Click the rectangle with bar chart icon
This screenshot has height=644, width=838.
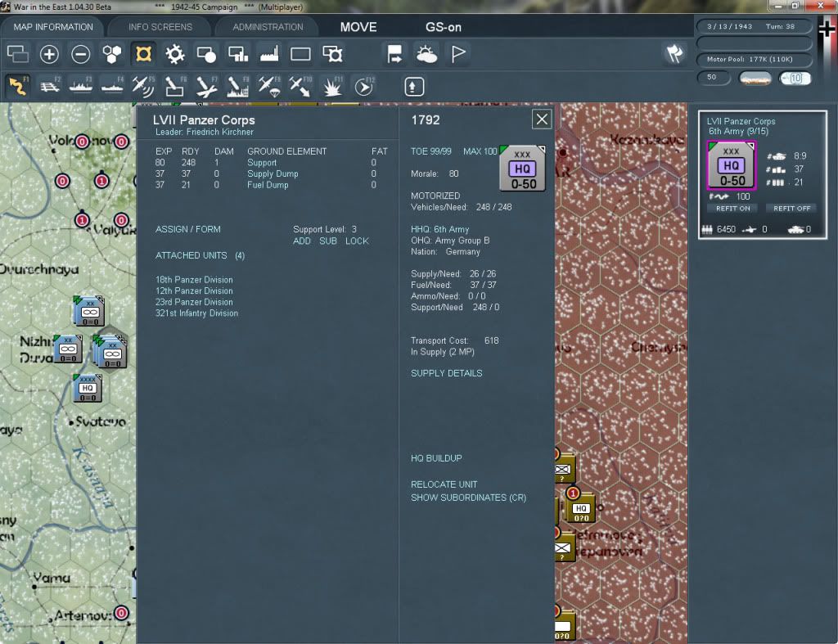[x=238, y=54]
